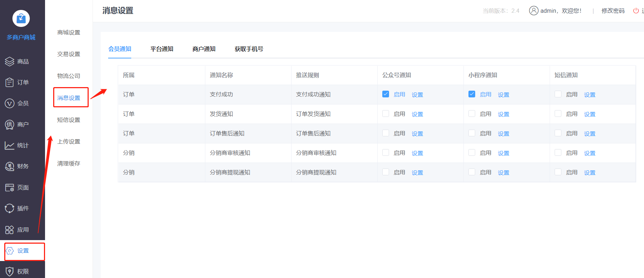Viewport: 644px width, 278px height.
Task: Open 小程序通知 设置 for 支付成功
Action: (x=504, y=95)
